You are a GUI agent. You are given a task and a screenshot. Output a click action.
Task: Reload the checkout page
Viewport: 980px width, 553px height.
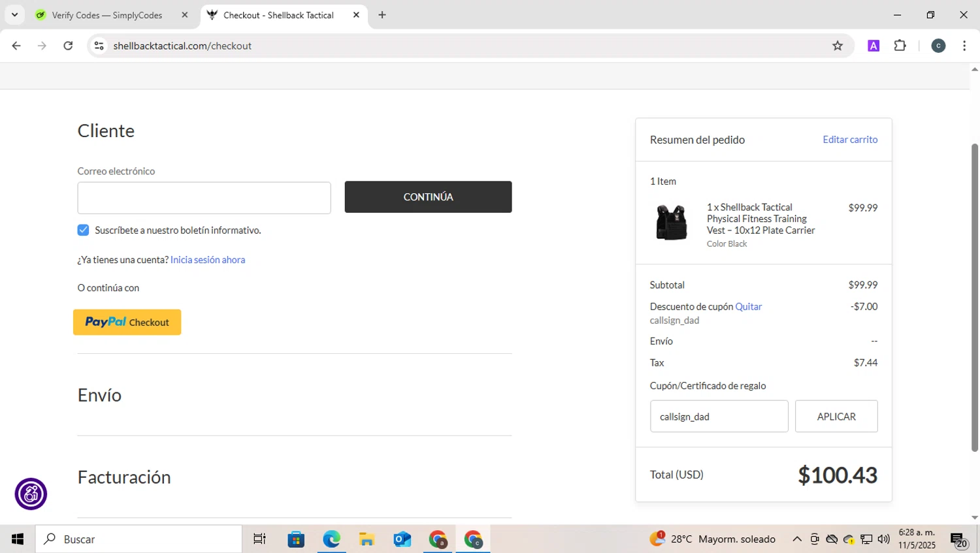point(68,46)
